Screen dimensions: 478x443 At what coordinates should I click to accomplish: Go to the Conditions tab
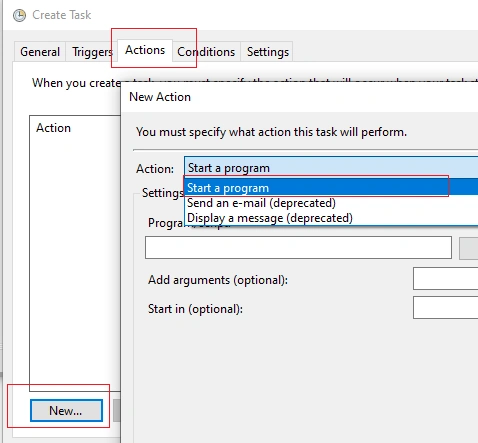[x=206, y=52]
